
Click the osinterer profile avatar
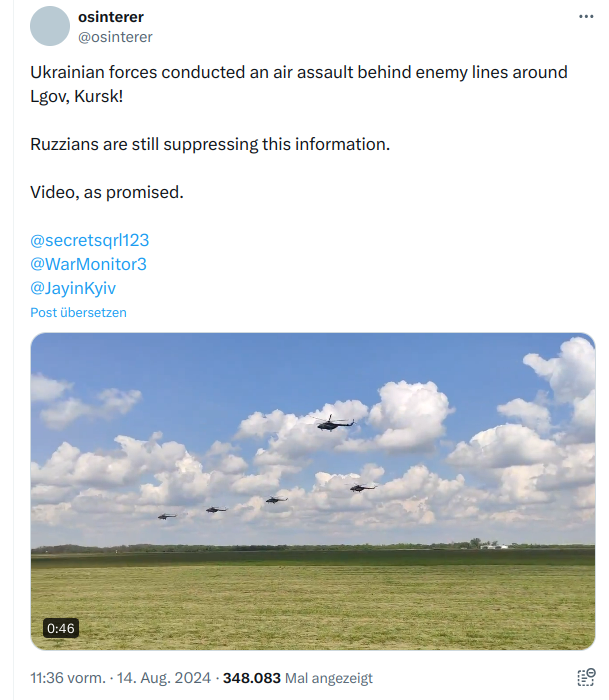tap(50, 26)
